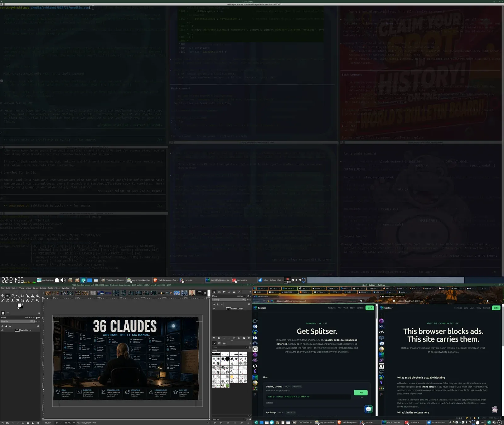
Task: Adjust the Opacity slider in right Layers dock
Action: point(229,300)
